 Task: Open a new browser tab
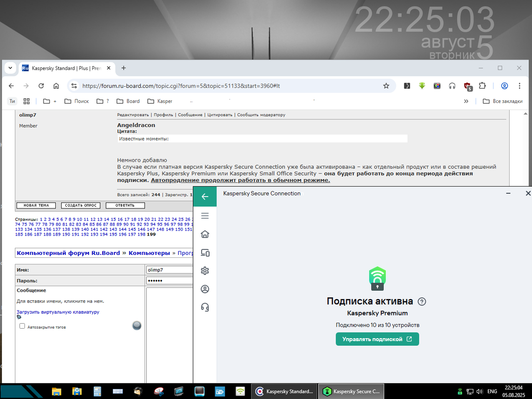[123, 68]
